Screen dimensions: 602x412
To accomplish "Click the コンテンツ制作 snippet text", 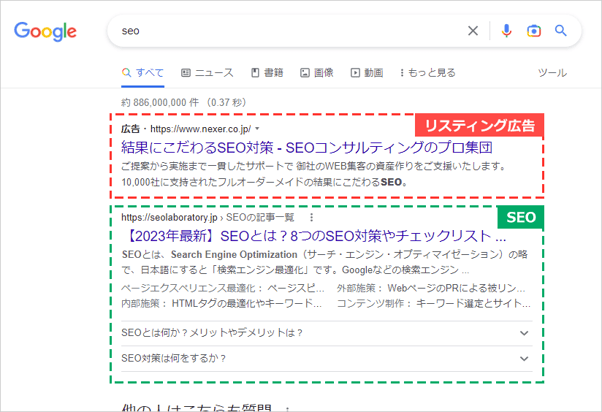I will [434, 304].
